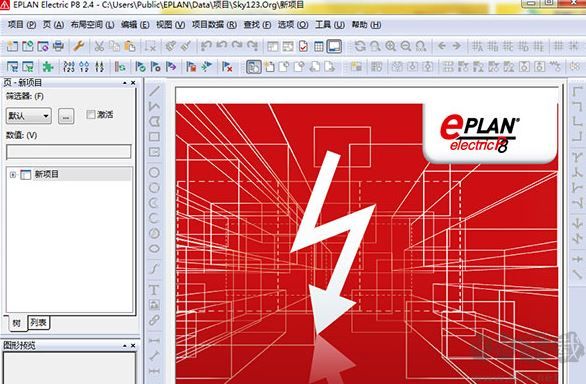Select the Insert image tool

coord(154,305)
